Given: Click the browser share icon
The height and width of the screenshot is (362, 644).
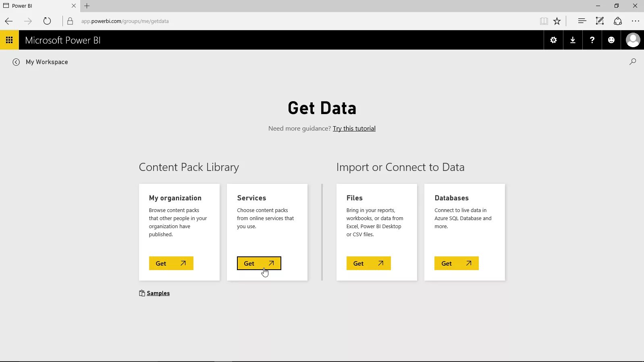Looking at the screenshot, I should 617,21.
